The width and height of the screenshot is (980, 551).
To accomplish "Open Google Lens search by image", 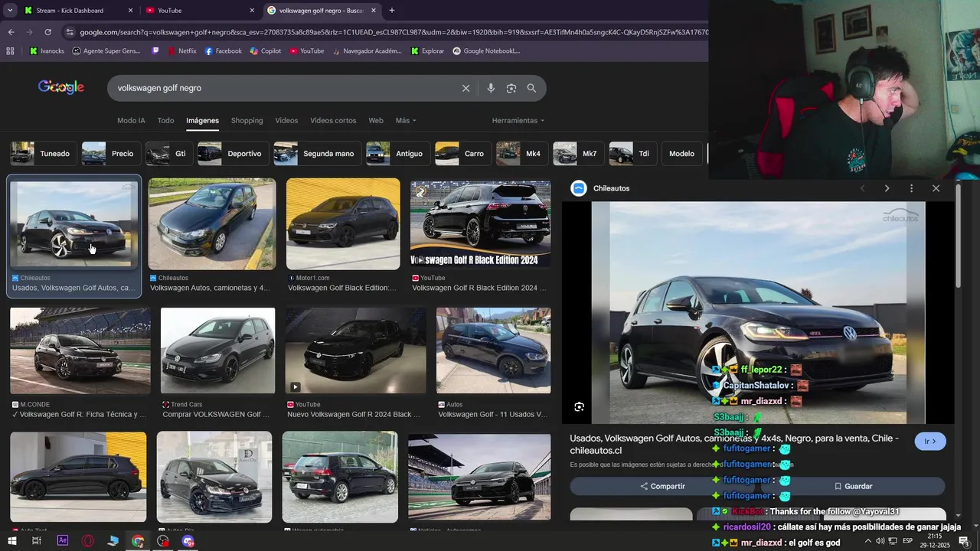I will [511, 88].
